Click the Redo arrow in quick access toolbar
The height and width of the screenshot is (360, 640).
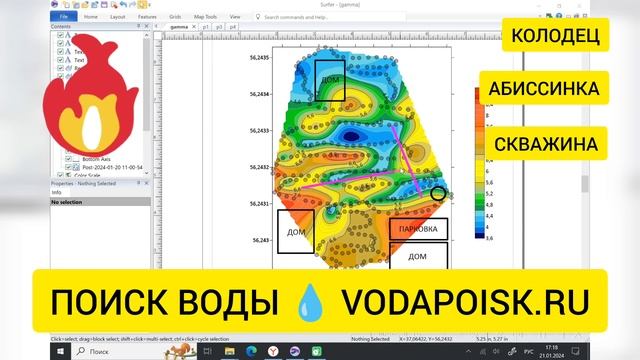[x=132, y=5]
